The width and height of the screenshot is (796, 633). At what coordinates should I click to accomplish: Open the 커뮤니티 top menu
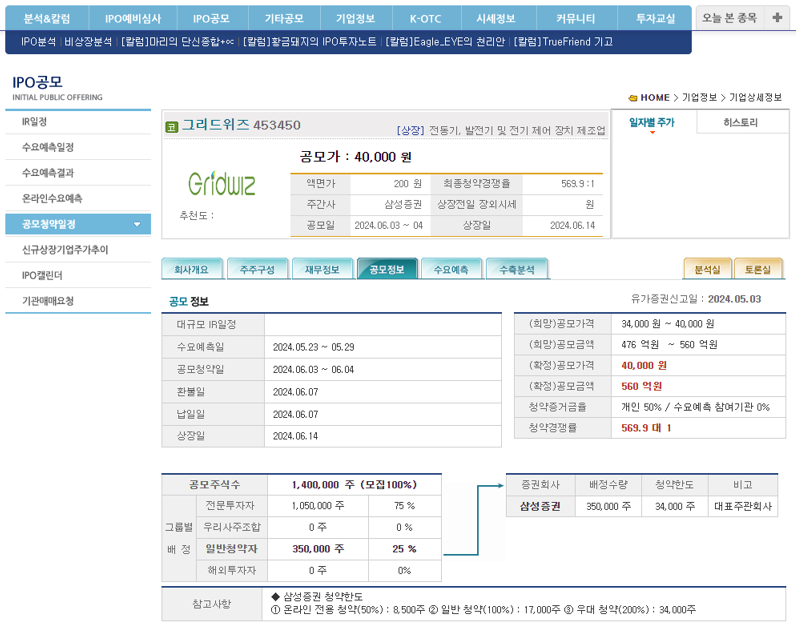[576, 19]
